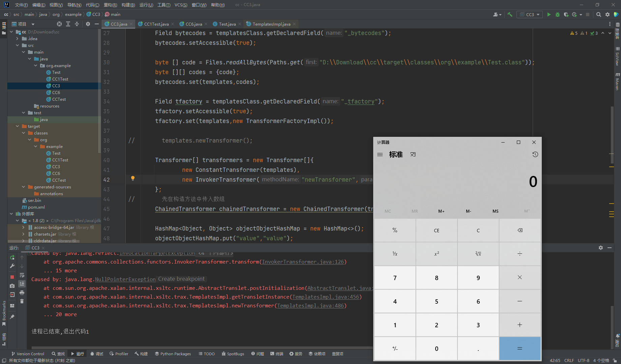Screen dimensions: 621x364
Task: Open TODO tool window button
Action: (206, 354)
